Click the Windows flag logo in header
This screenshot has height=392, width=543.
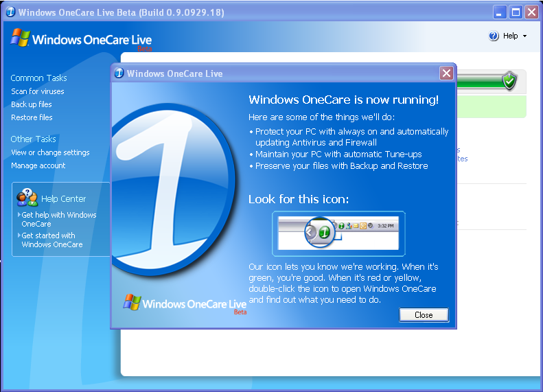pyautogui.click(x=20, y=37)
